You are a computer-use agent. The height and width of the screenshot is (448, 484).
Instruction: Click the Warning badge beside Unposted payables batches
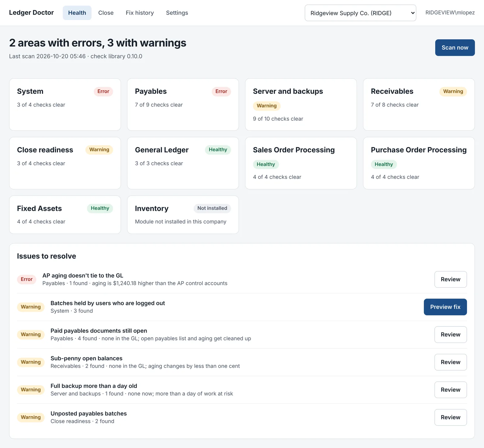[31, 417]
